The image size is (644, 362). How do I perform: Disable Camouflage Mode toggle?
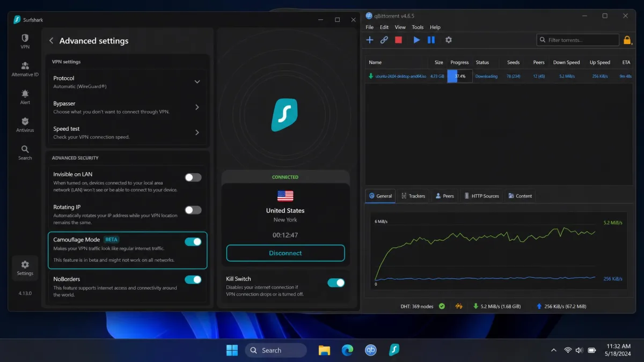click(x=193, y=242)
